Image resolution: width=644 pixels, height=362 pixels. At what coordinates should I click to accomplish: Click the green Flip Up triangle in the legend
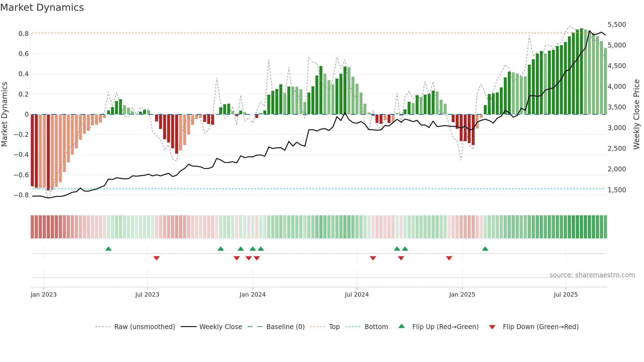tap(402, 326)
